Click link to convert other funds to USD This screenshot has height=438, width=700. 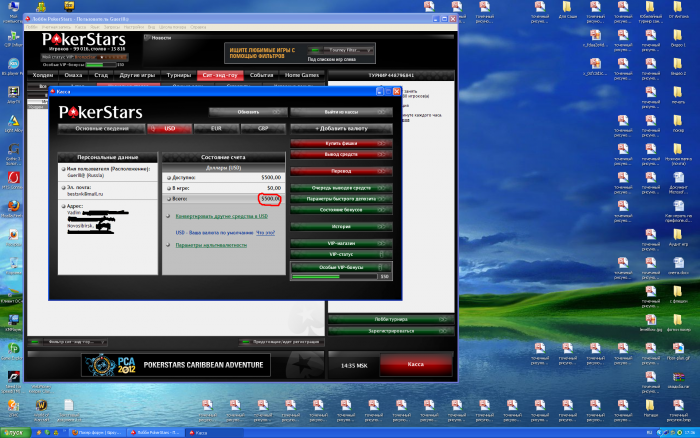221,216
